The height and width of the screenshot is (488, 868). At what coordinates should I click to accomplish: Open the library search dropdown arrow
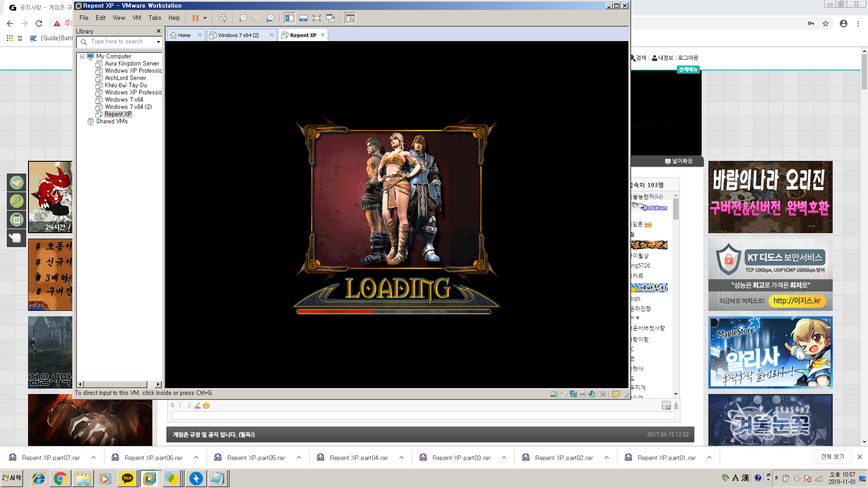(x=158, y=42)
